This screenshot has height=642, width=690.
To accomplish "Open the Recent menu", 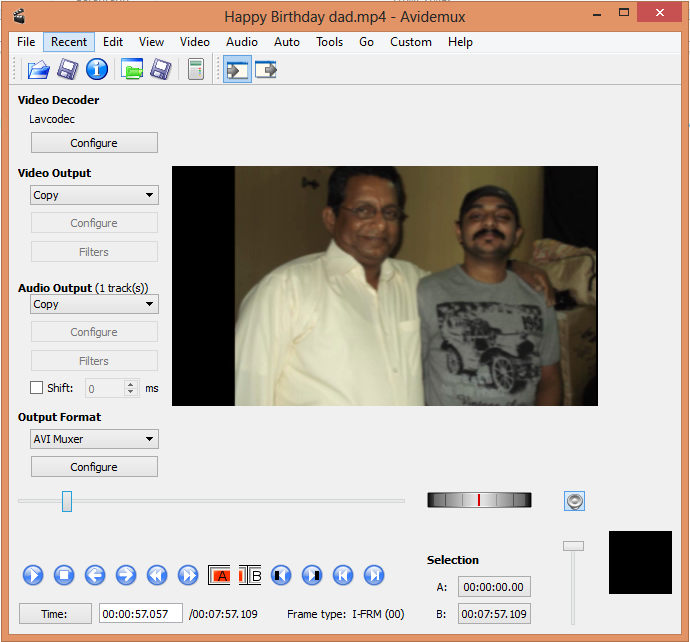I will pyautogui.click(x=69, y=42).
